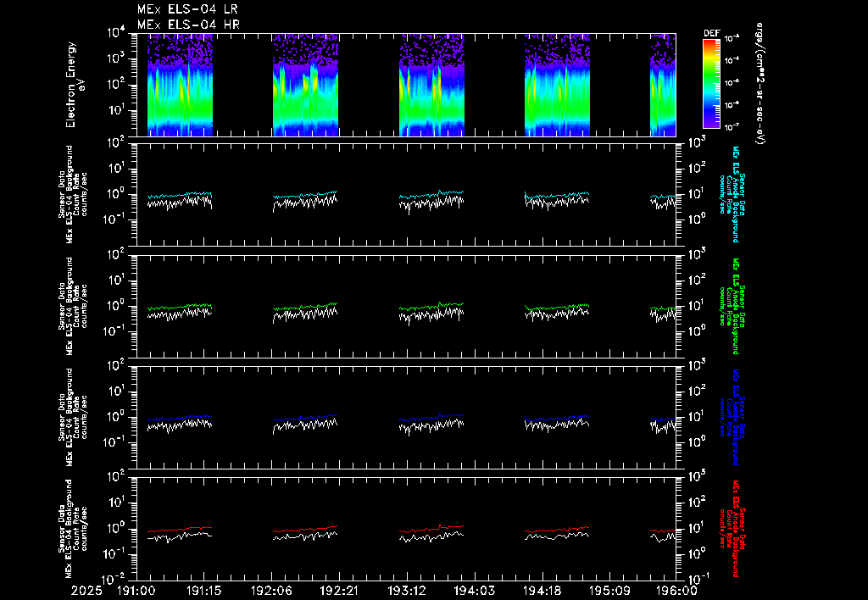Select the DEF label above the color bar
Image resolution: width=868 pixels, height=600 pixels.
tap(711, 33)
